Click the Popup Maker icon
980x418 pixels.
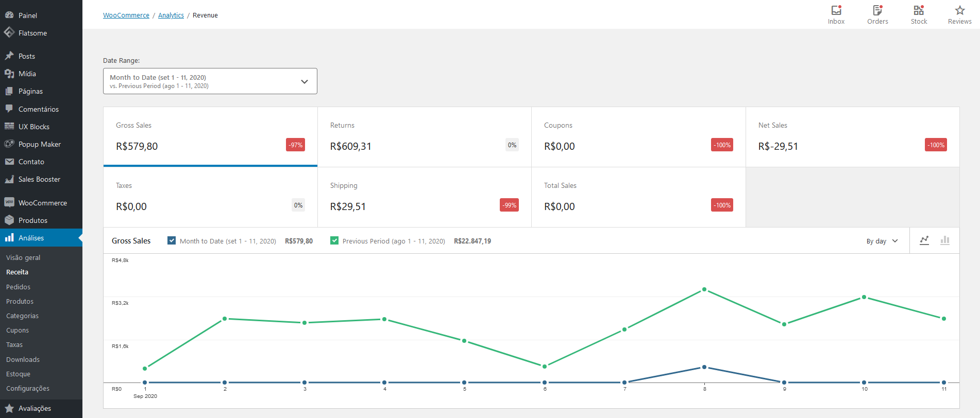point(9,144)
